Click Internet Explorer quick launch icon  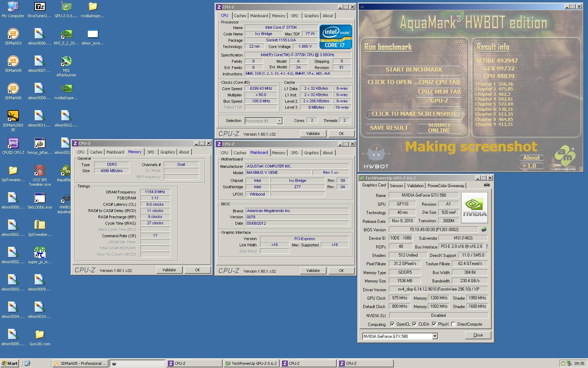tap(27, 363)
